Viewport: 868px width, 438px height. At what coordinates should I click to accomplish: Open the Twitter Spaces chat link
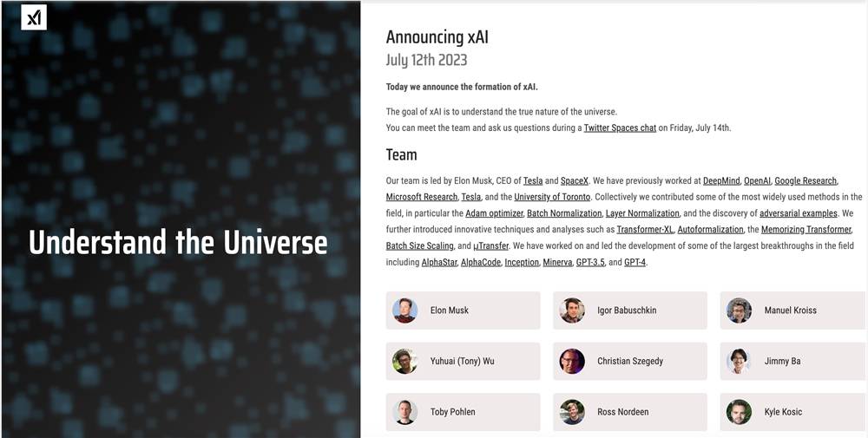pyautogui.click(x=620, y=128)
